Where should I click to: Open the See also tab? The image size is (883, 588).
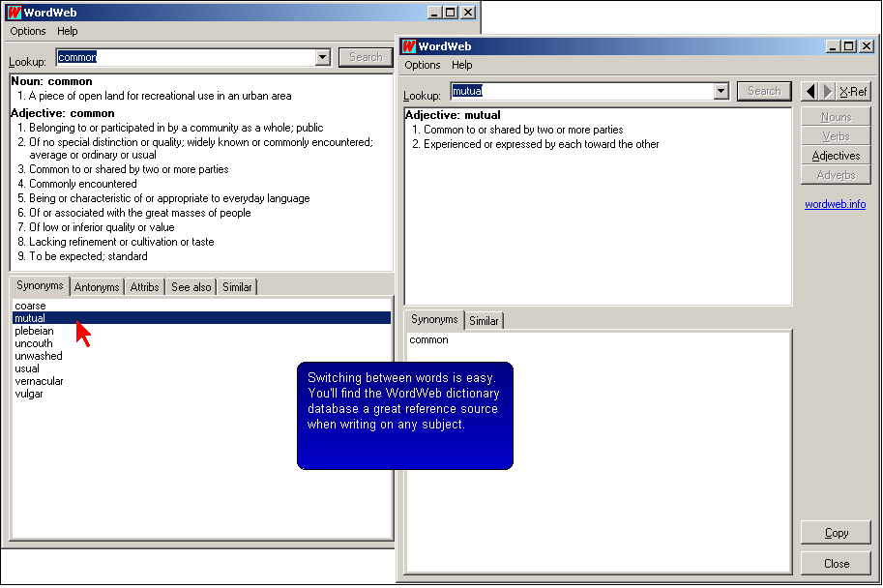pos(191,287)
